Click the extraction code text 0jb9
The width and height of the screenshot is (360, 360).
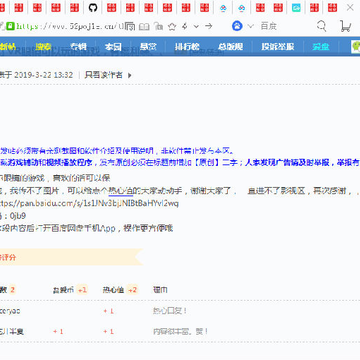18,216
